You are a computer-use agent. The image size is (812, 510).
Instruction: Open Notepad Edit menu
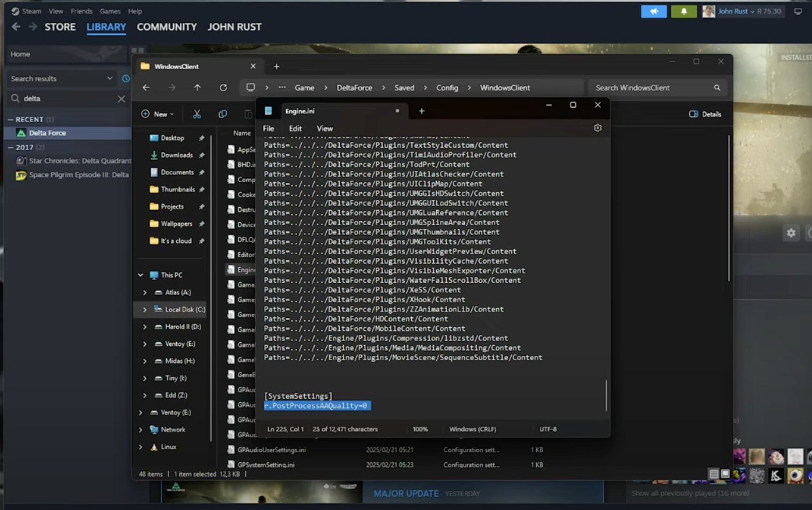[295, 129]
